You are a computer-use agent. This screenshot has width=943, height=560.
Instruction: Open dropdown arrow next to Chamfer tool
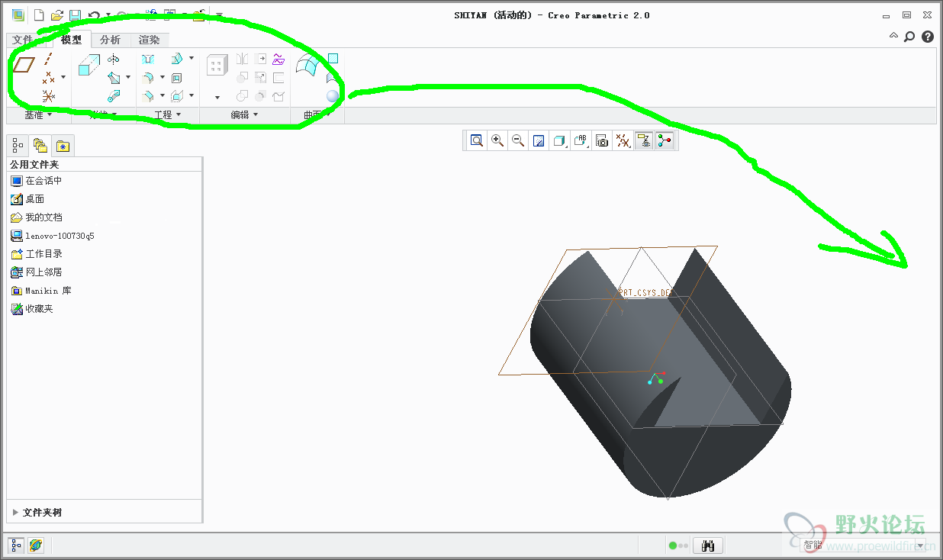pyautogui.click(x=162, y=96)
